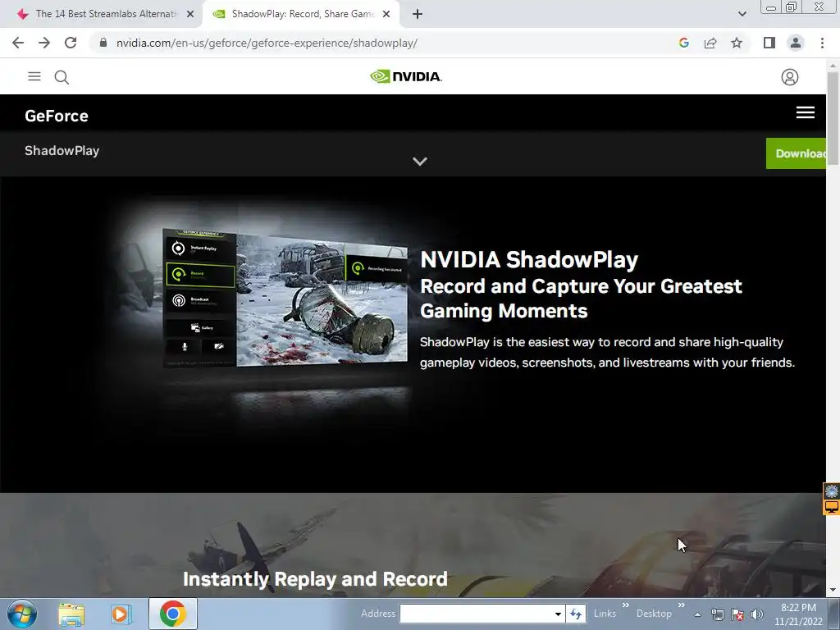
Task: Open a new browser tab
Action: [418, 14]
